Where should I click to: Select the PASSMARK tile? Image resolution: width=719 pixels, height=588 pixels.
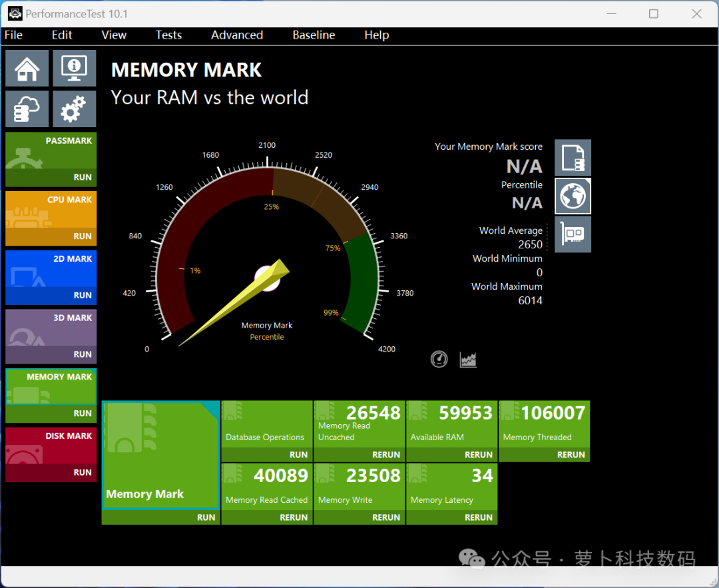(51, 150)
